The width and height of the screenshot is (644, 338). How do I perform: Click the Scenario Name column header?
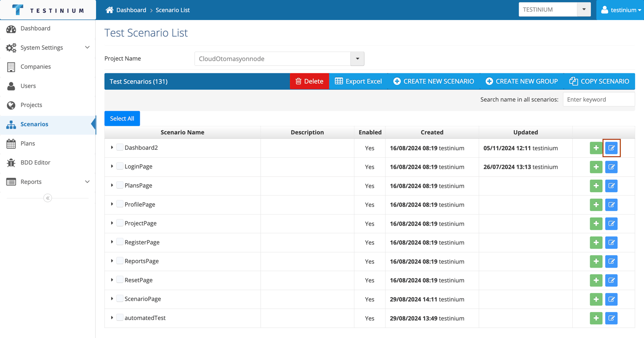(183, 132)
